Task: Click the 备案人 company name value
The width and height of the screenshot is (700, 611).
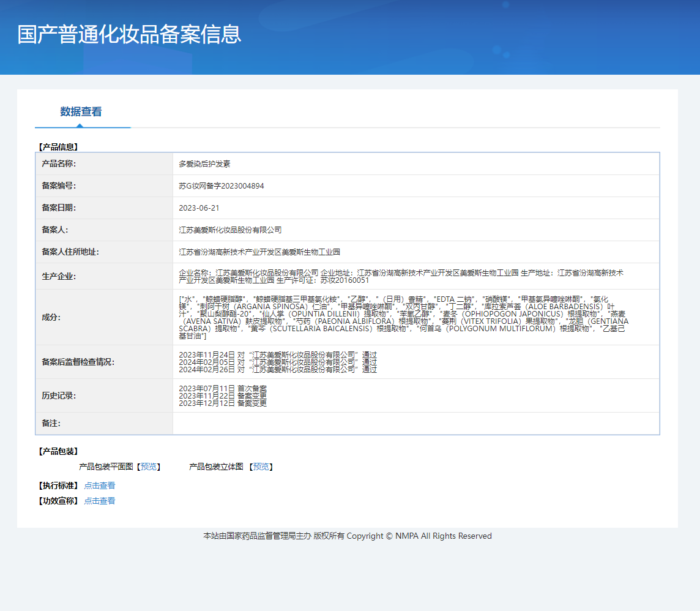Action: [230, 230]
